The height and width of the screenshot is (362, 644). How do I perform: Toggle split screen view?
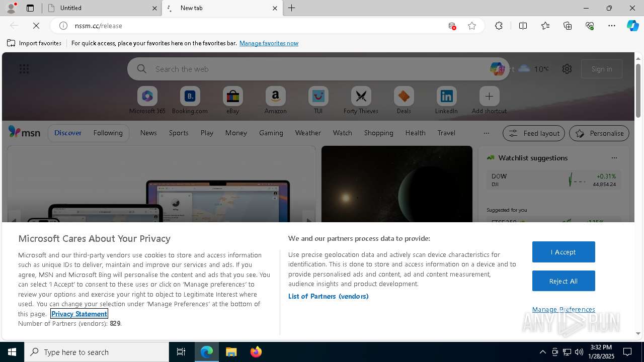coord(523,26)
